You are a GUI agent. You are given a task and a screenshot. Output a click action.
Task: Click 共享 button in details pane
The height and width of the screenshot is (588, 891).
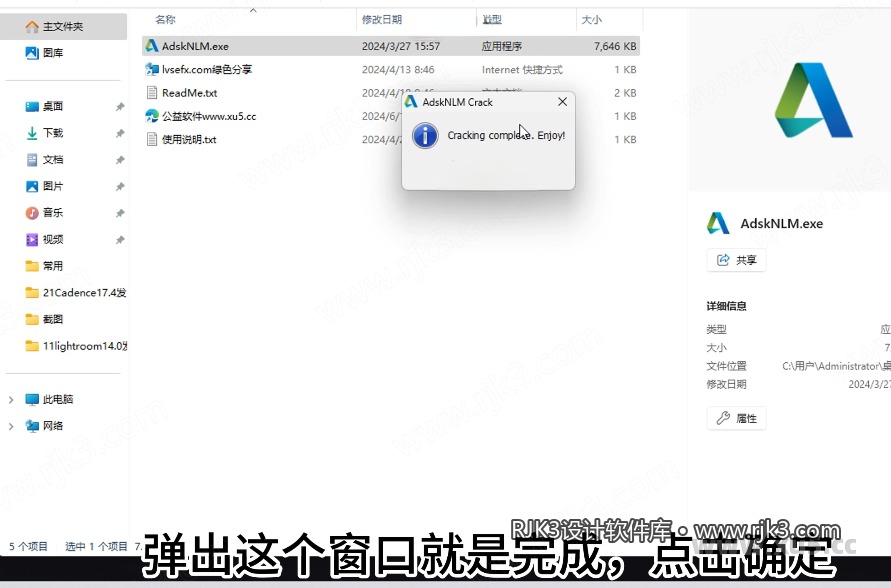[x=736, y=260]
